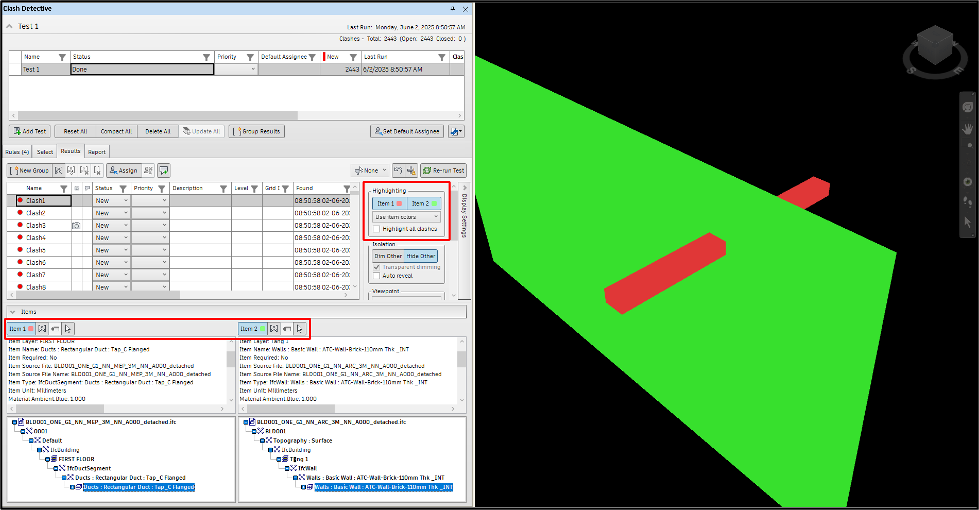Collapse the Test 1 tests panel
Image resolution: width=979 pixels, height=510 pixels.
(x=9, y=26)
